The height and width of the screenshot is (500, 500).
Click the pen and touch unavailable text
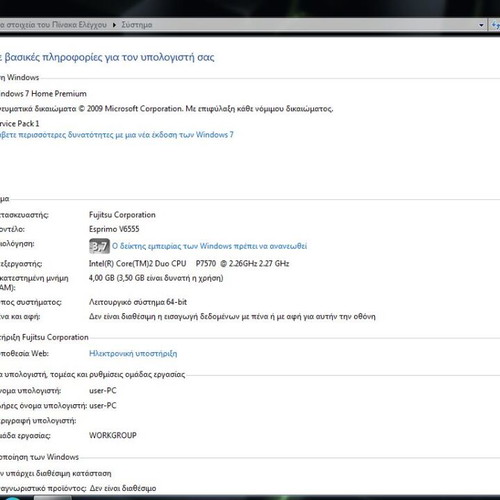click(232, 316)
